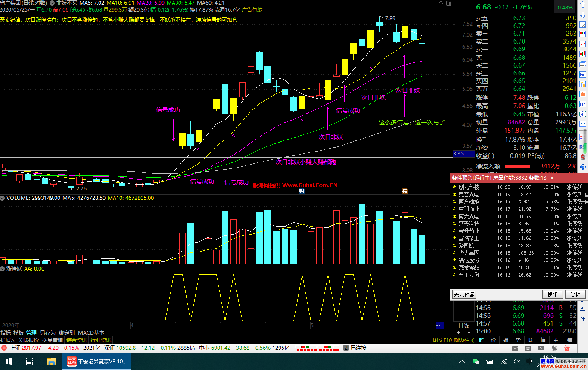Click 另存为 to save template
The image size is (588, 370).
48,333
